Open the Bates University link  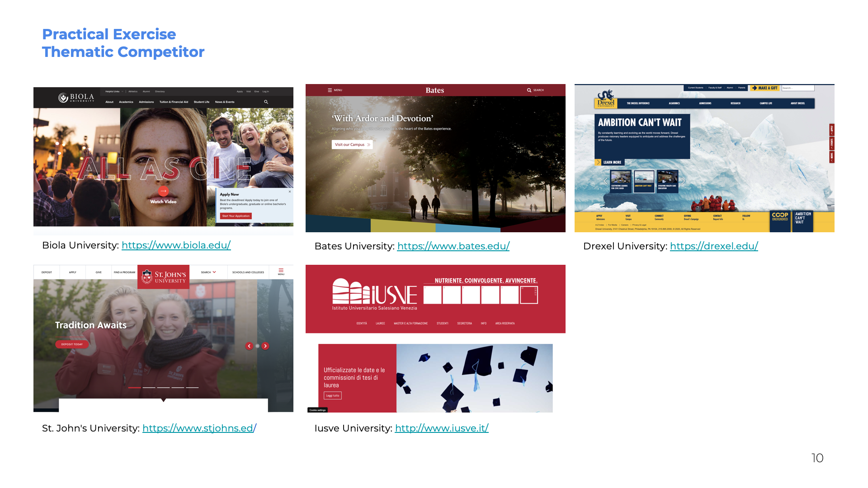(x=453, y=246)
